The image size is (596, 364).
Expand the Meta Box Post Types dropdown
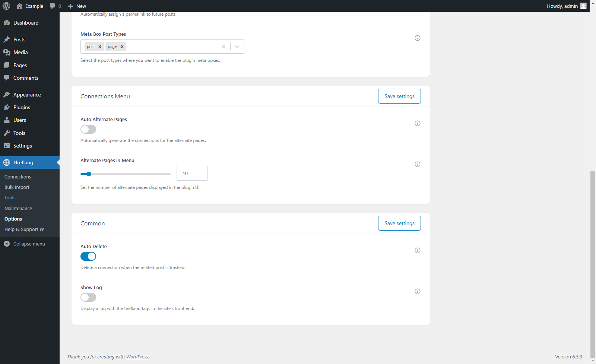(237, 47)
